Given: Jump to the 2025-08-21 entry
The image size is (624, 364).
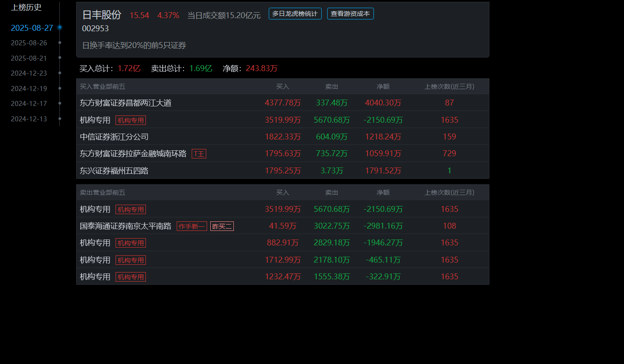Looking at the screenshot, I should tap(29, 58).
